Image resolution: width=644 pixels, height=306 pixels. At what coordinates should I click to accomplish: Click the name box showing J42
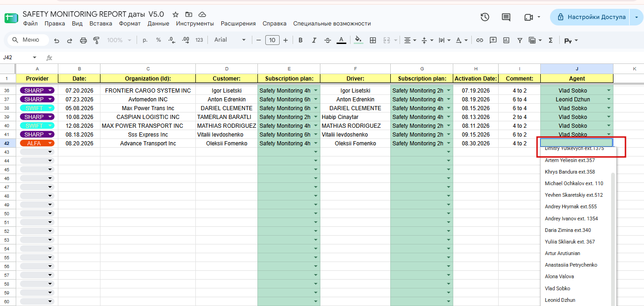pyautogui.click(x=19, y=57)
